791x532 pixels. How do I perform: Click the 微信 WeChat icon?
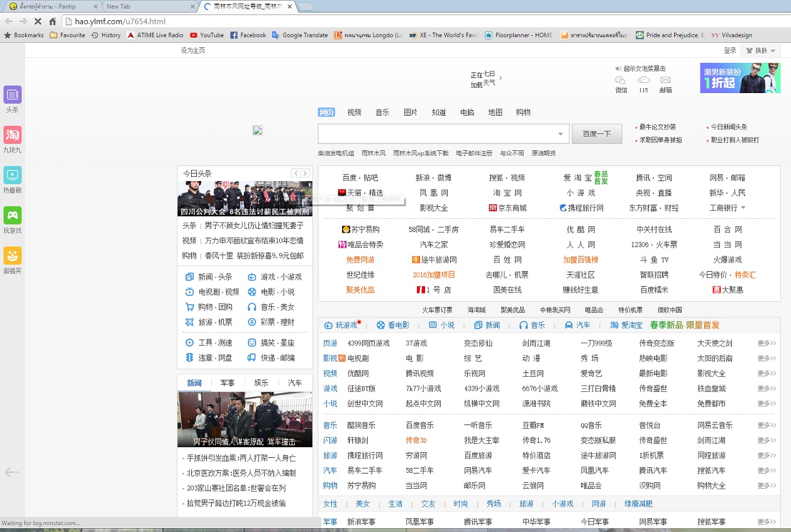(x=621, y=80)
